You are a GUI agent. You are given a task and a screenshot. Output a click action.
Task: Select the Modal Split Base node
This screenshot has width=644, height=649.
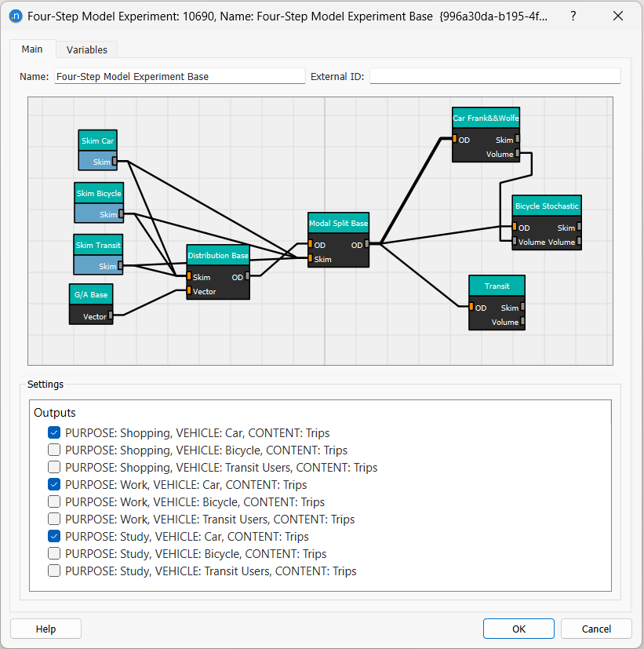point(337,223)
